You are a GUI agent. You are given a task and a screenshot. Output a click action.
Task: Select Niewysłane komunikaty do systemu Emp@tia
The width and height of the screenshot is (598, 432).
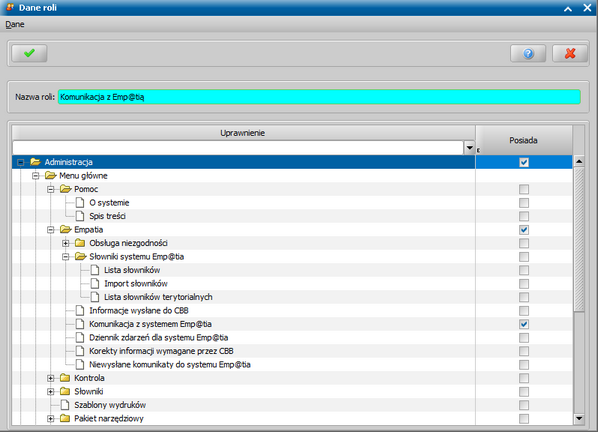click(170, 365)
